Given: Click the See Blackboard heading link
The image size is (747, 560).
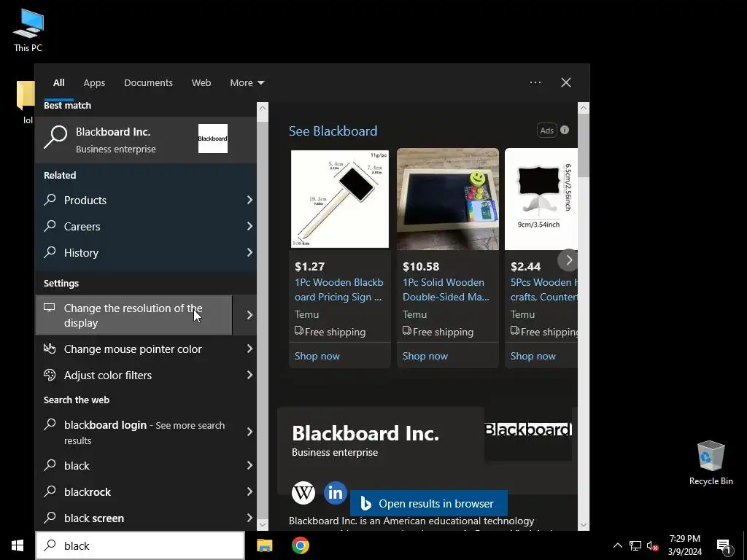Looking at the screenshot, I should (333, 131).
